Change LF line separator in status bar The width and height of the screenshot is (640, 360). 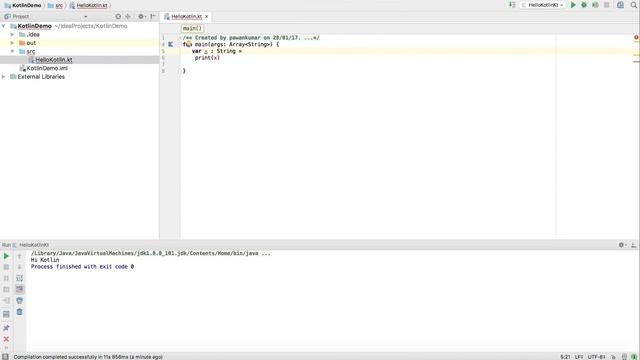click(x=579, y=357)
